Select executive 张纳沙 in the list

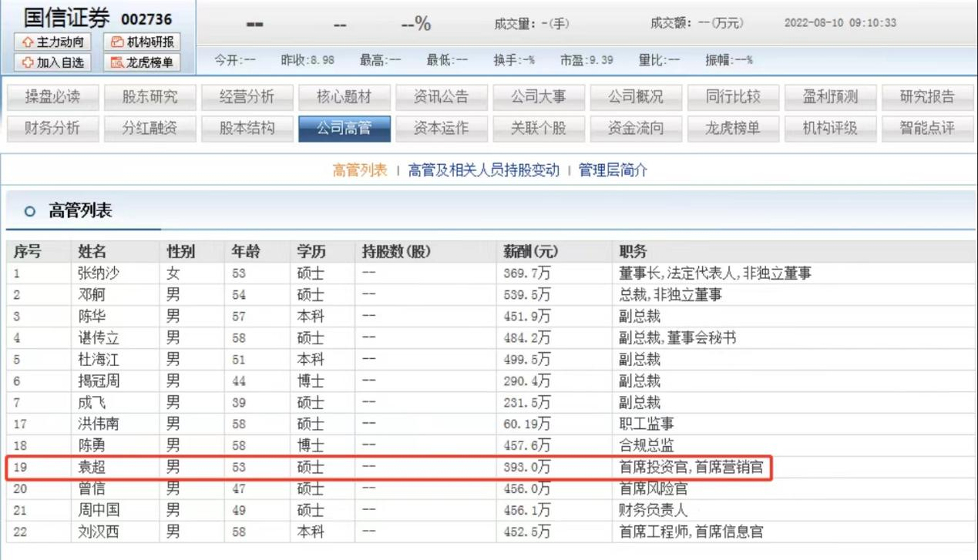(99, 273)
